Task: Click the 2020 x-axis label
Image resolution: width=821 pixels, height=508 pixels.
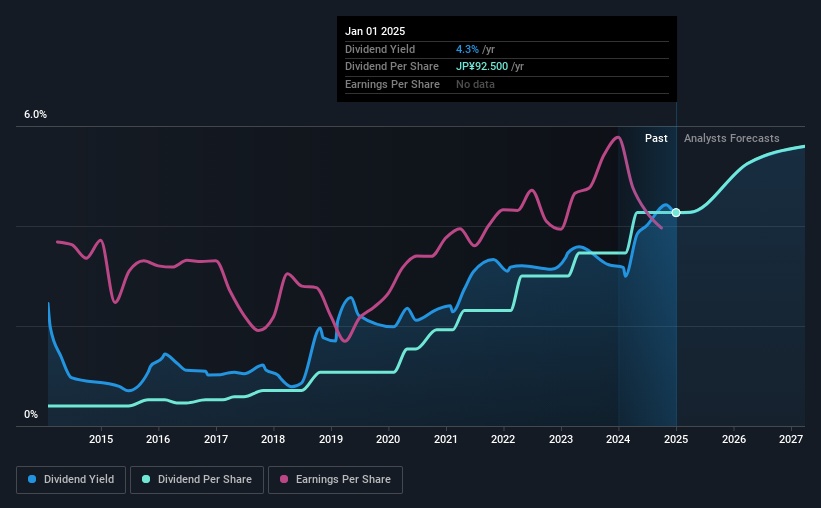Action: coord(388,439)
